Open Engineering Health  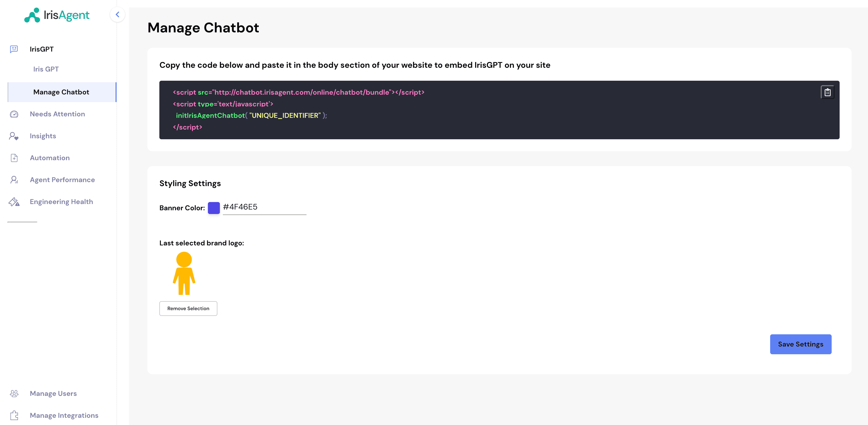61,202
